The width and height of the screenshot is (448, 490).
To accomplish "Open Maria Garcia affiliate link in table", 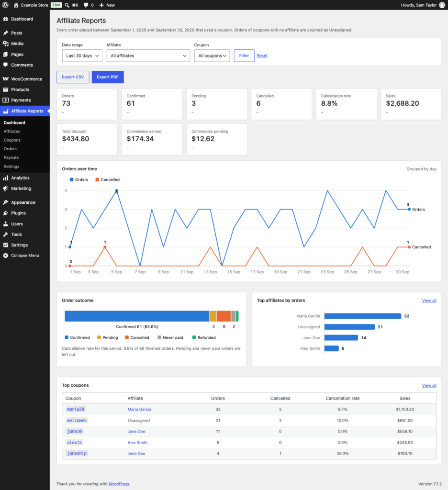I will (x=139, y=409).
